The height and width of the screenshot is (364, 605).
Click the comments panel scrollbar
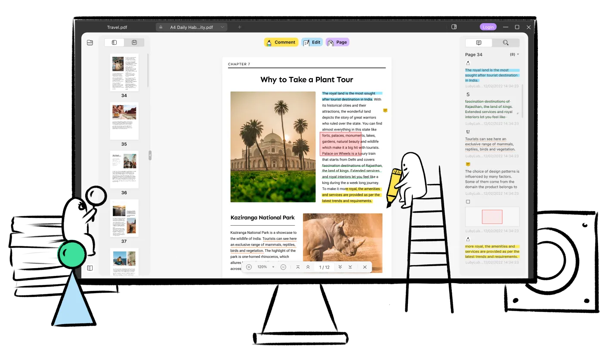click(522, 101)
